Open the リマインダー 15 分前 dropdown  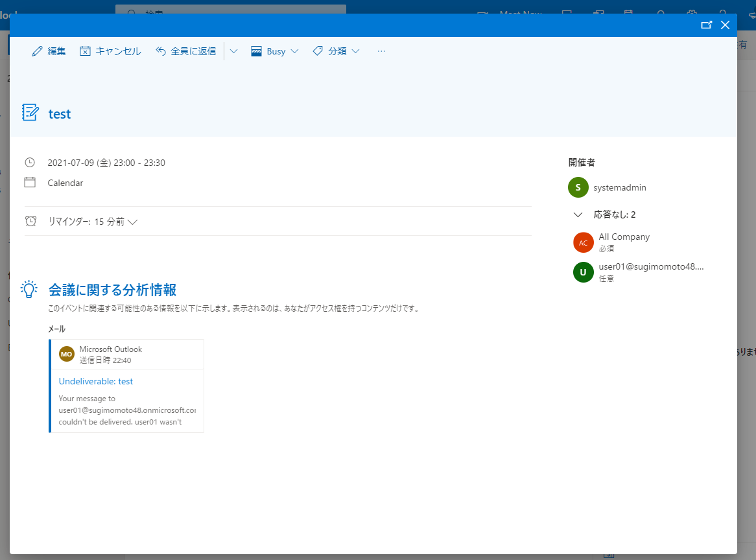[x=93, y=222]
